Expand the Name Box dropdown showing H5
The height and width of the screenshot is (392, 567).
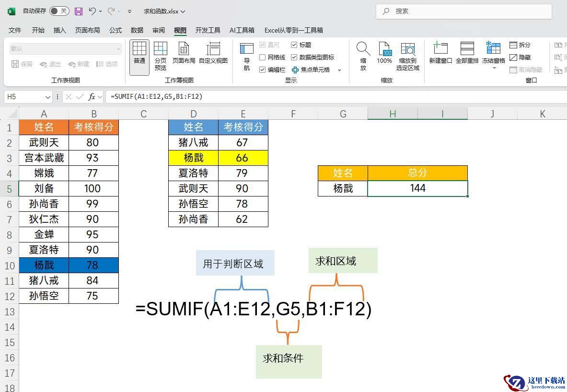pos(47,97)
